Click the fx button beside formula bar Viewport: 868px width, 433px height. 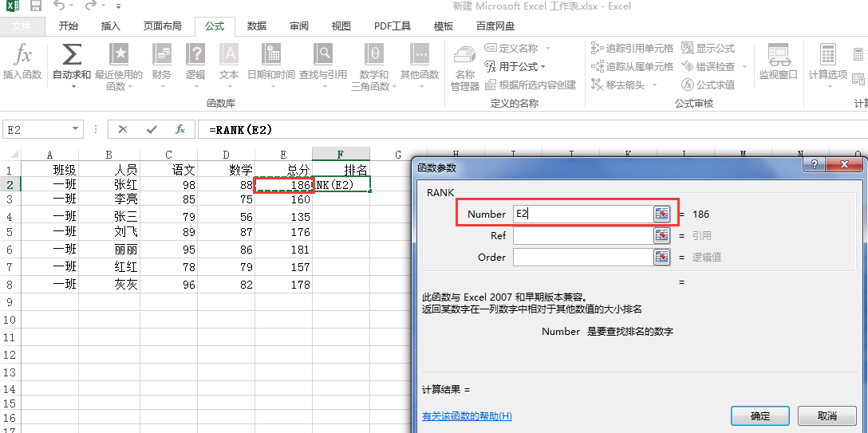click(180, 129)
